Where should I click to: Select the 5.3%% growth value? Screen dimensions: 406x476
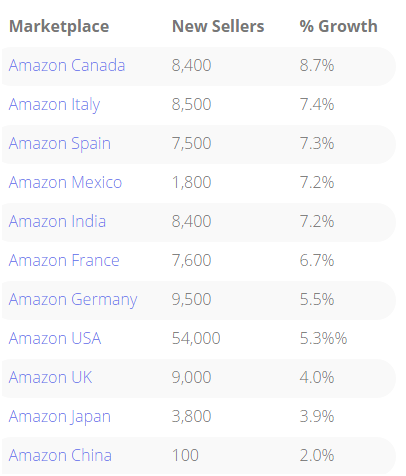pyautogui.click(x=323, y=339)
